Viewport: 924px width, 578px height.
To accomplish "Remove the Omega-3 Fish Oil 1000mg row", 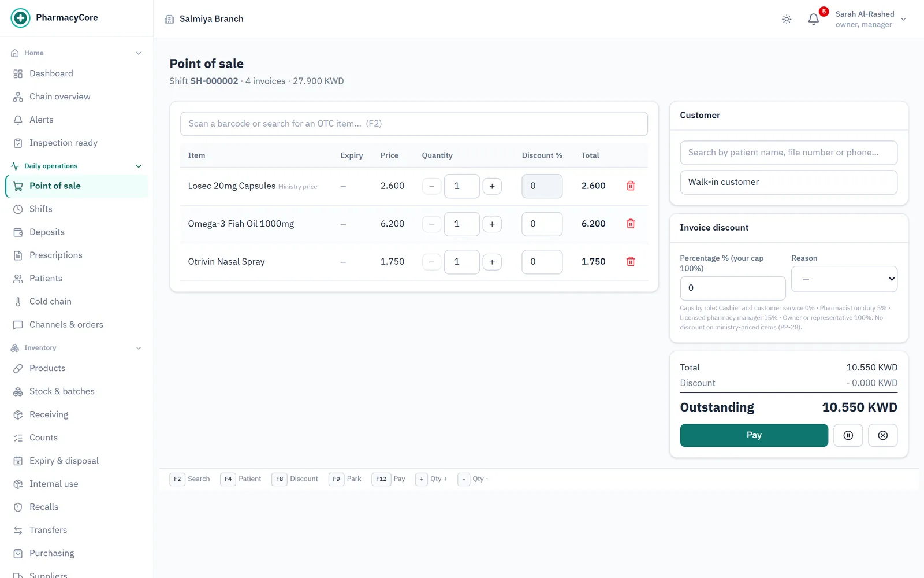I will pyautogui.click(x=631, y=224).
